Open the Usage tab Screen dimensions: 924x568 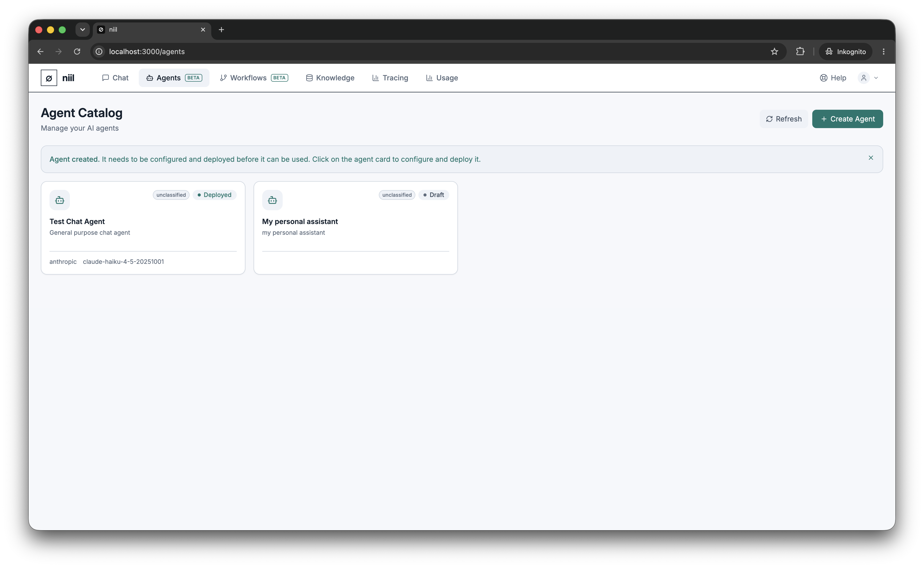click(x=442, y=78)
